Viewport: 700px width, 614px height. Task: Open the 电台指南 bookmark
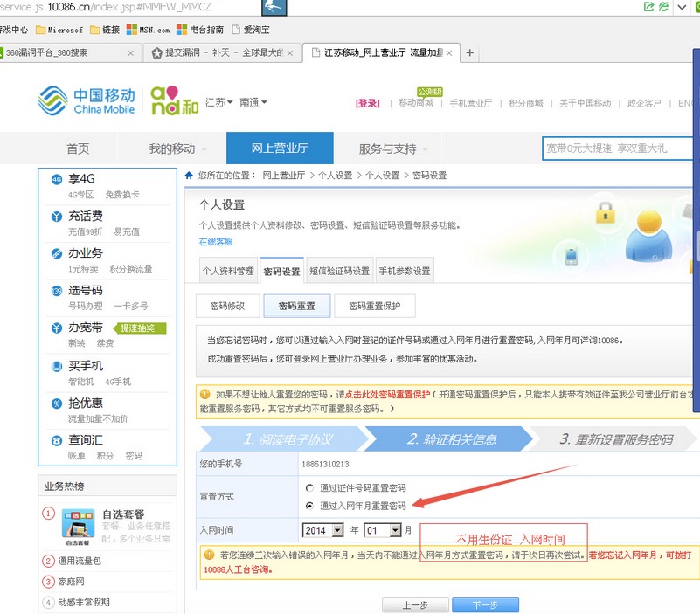[x=200, y=30]
